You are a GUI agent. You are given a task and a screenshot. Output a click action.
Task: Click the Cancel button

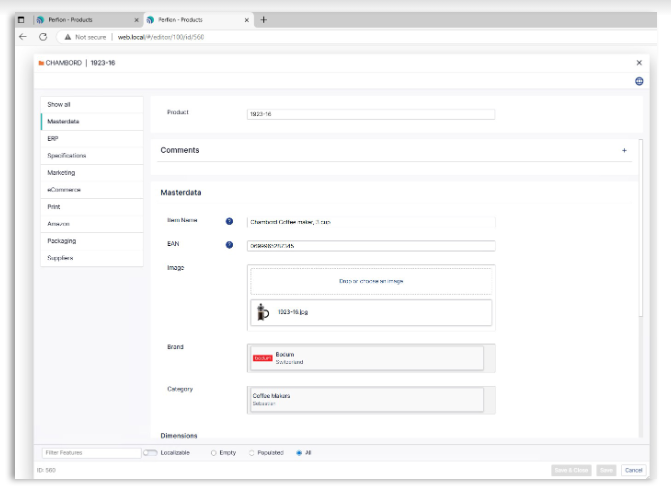pyautogui.click(x=633, y=470)
